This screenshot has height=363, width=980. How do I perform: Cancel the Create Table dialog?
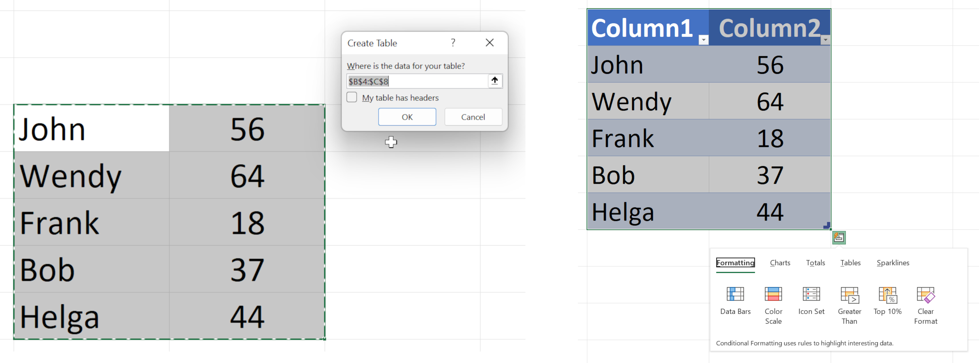click(x=473, y=117)
